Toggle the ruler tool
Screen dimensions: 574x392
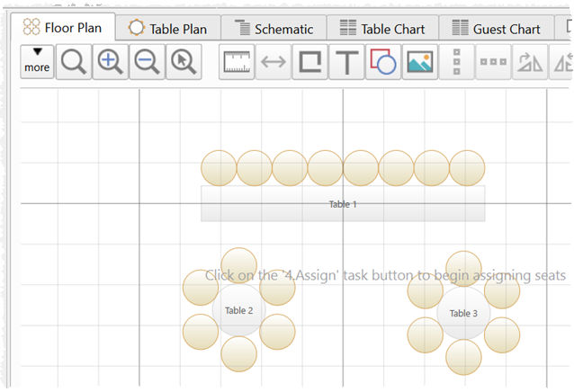(x=238, y=62)
